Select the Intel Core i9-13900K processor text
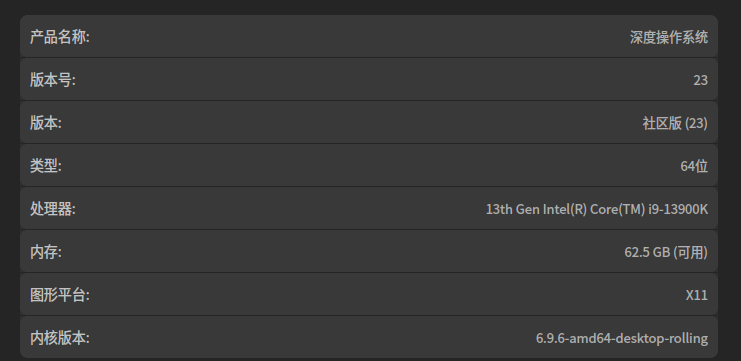Viewport: 741px width, 361px height. (x=597, y=209)
